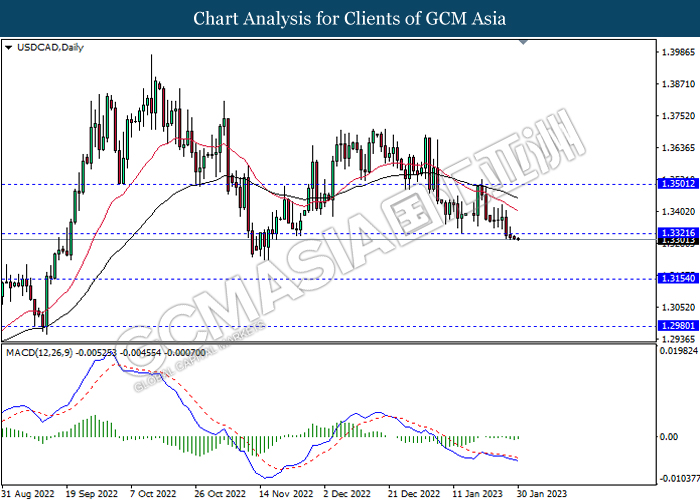
Task: Click the 1.29365 price axis value
Action: click(678, 340)
